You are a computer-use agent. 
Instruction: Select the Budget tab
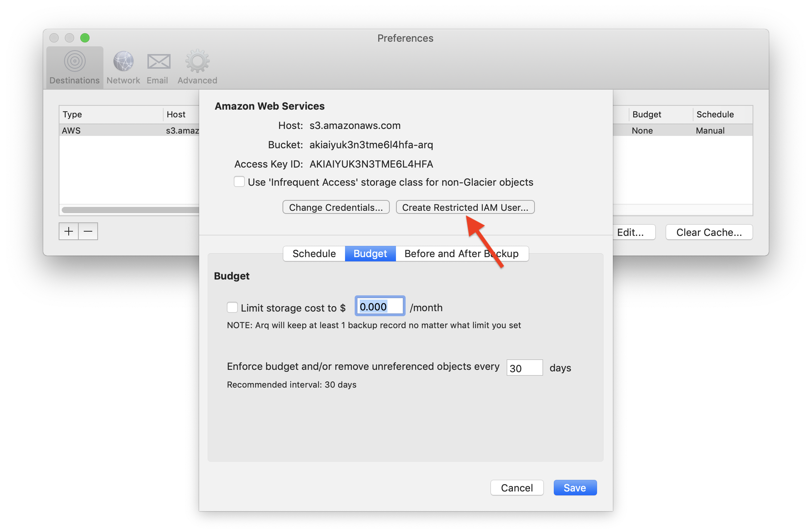[x=370, y=254]
